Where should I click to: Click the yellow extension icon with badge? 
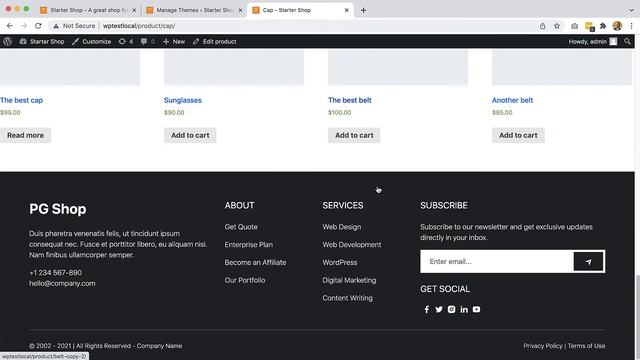click(589, 26)
